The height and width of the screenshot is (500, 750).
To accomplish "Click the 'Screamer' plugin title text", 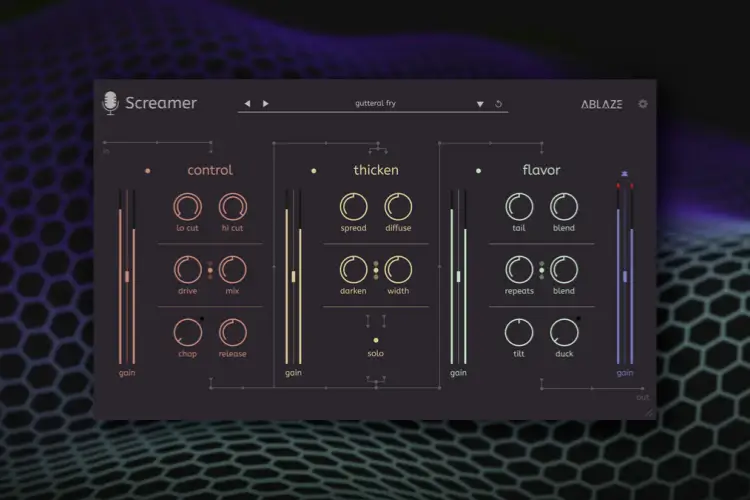I will coord(161,103).
